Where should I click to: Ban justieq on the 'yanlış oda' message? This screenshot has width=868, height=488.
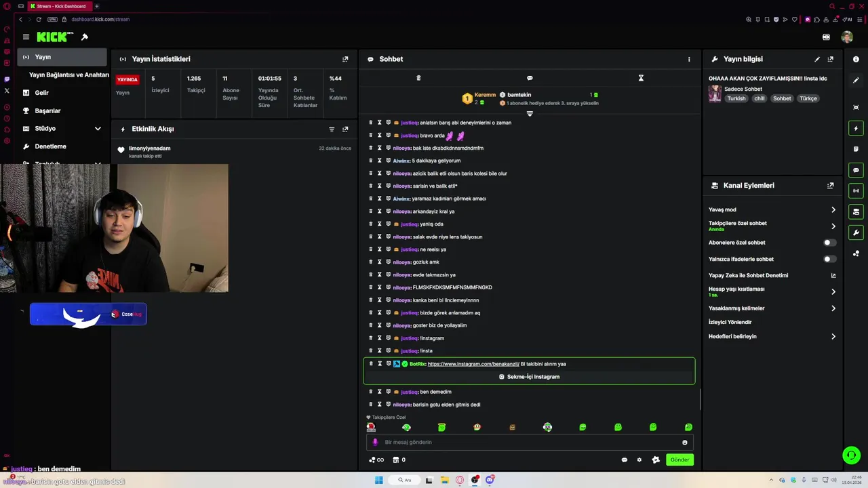pos(389,224)
